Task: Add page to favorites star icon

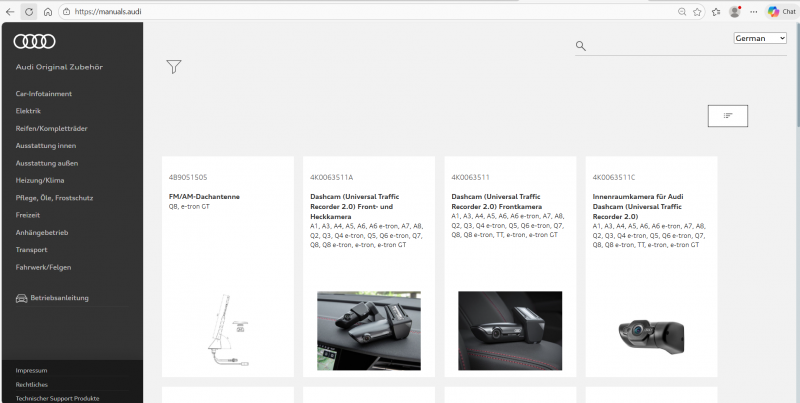Action: pos(697,12)
